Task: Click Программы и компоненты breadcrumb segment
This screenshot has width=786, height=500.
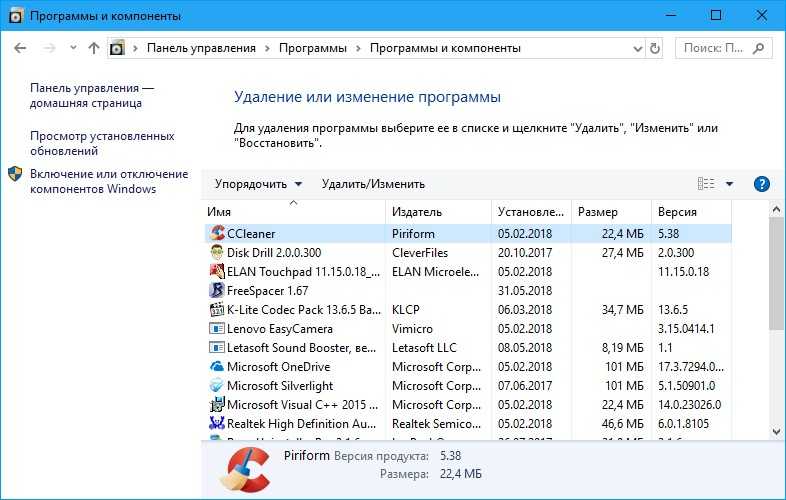Action: 445,48
